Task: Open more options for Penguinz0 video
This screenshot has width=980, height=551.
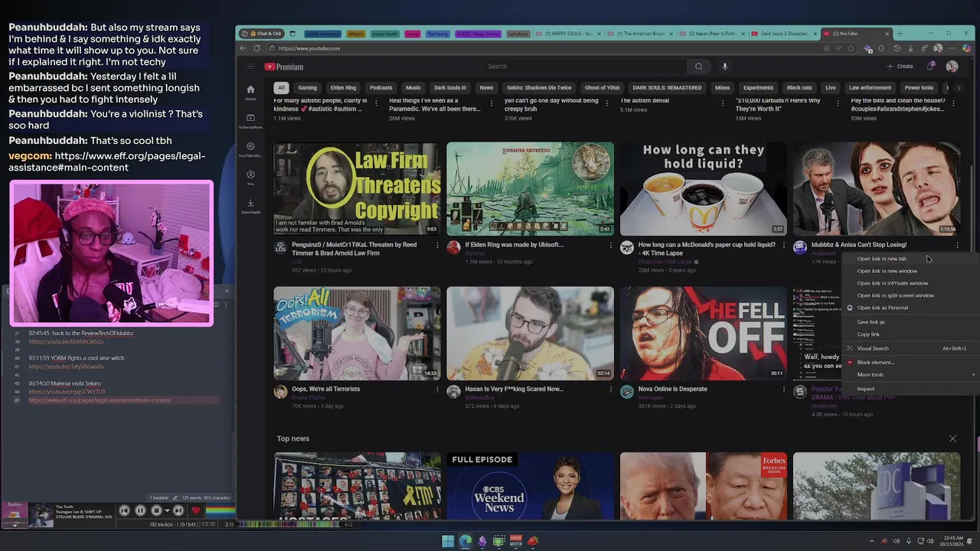Action: (x=437, y=245)
